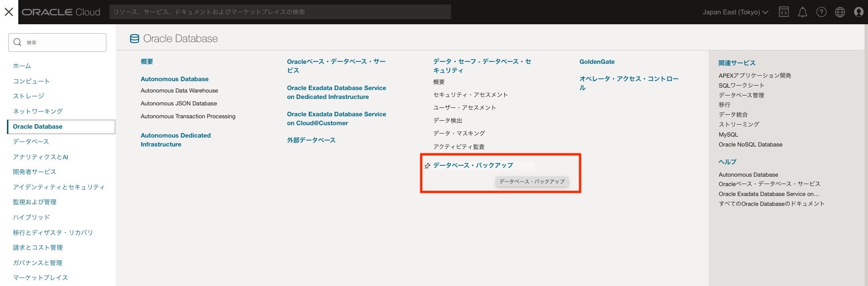Image resolution: width=868 pixels, height=286 pixels.
Task: Open the 概要 link under Oracle Database
Action: pos(147,62)
